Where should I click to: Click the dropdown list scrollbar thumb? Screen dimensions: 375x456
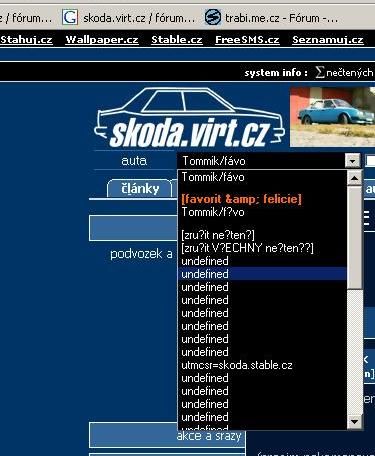354,237
